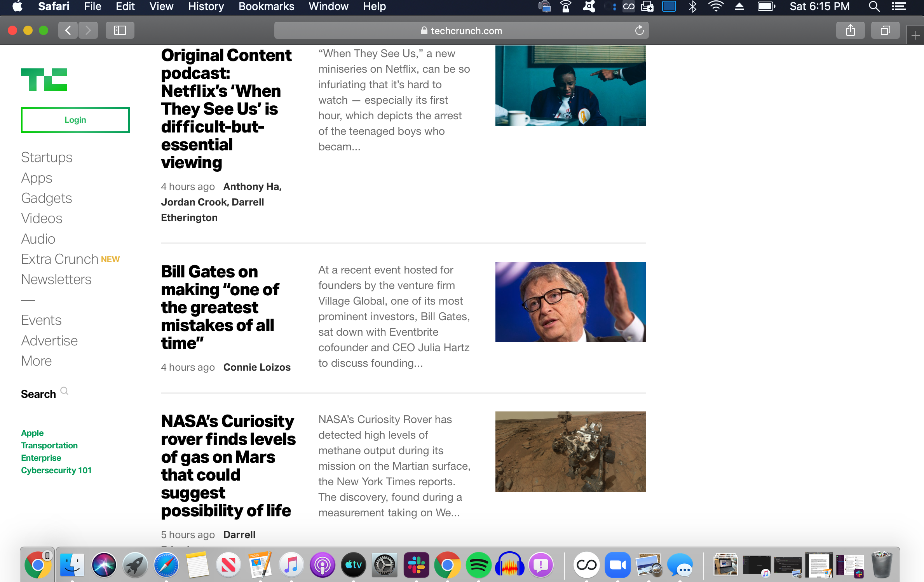Open Spotlight search in menu bar

point(874,7)
